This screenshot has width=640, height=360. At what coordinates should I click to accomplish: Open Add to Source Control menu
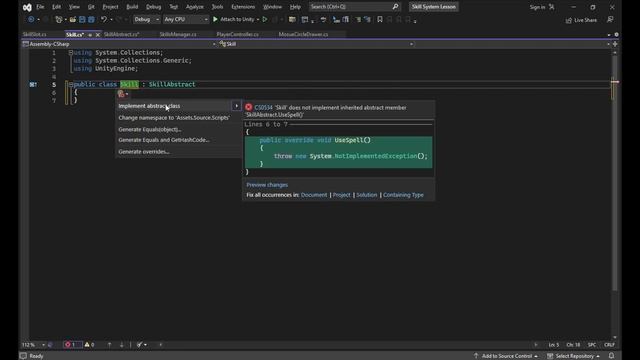(x=506, y=356)
